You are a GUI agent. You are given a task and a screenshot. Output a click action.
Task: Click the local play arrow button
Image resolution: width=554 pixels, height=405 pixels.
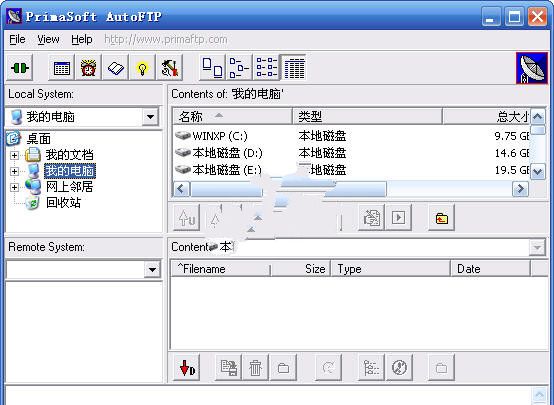399,217
